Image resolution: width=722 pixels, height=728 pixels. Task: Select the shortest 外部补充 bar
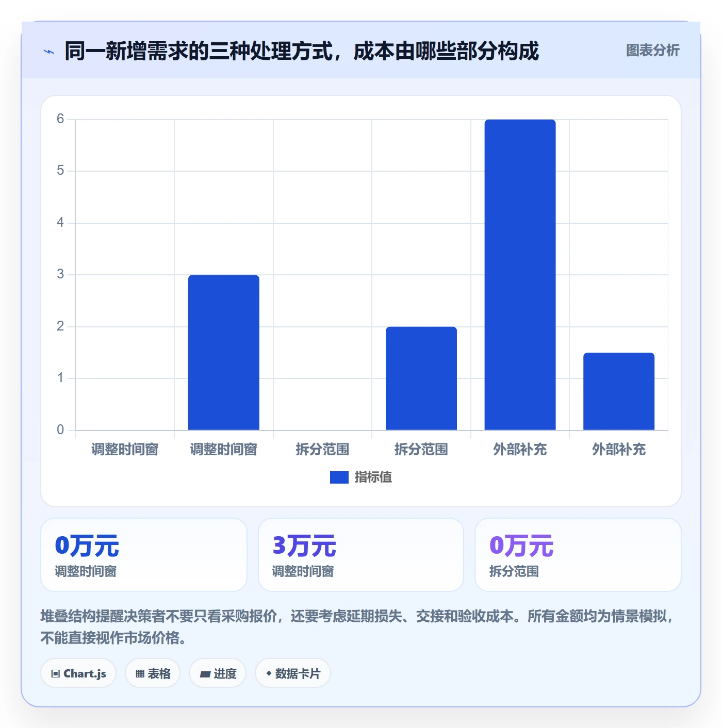coord(619,391)
